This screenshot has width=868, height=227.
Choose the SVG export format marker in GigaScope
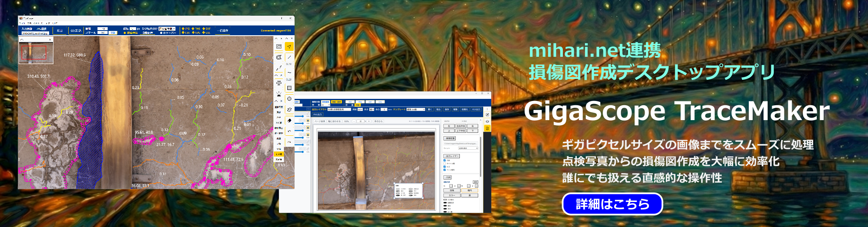click(x=194, y=33)
